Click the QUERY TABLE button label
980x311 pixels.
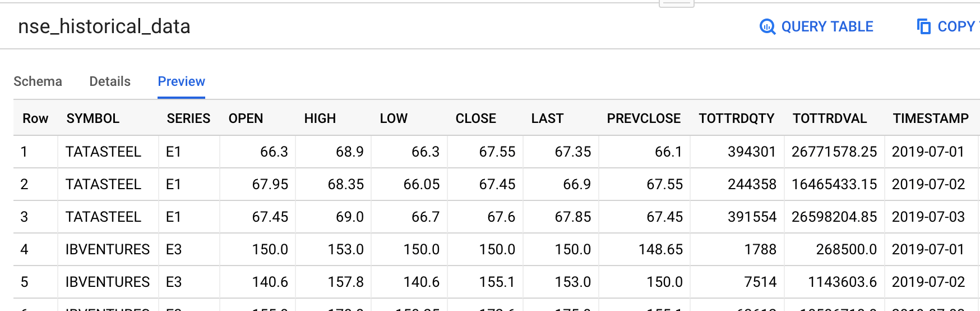pos(827,26)
